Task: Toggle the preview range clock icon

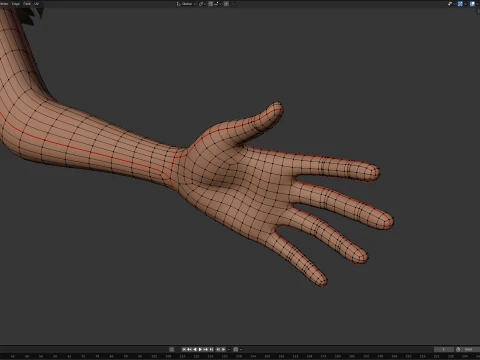Action: click(x=458, y=349)
